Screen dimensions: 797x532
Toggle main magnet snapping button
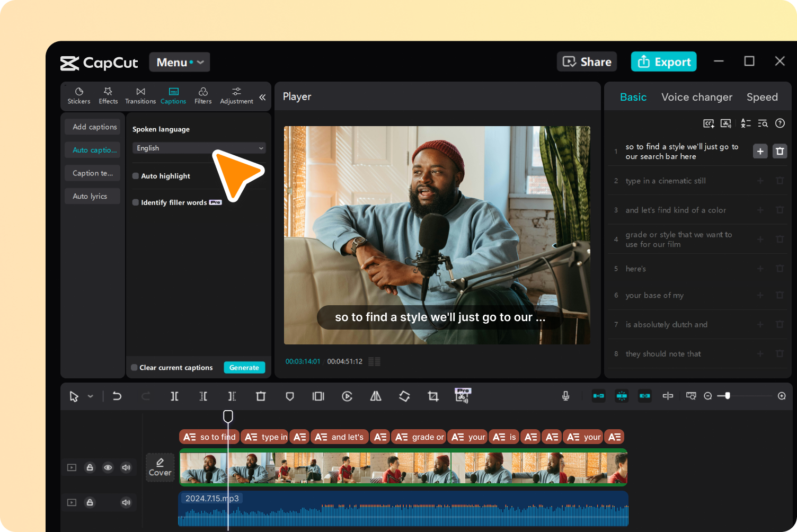pos(598,396)
